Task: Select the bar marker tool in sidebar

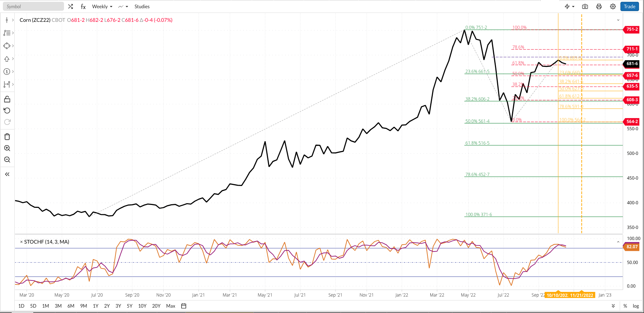Action: pos(7,20)
